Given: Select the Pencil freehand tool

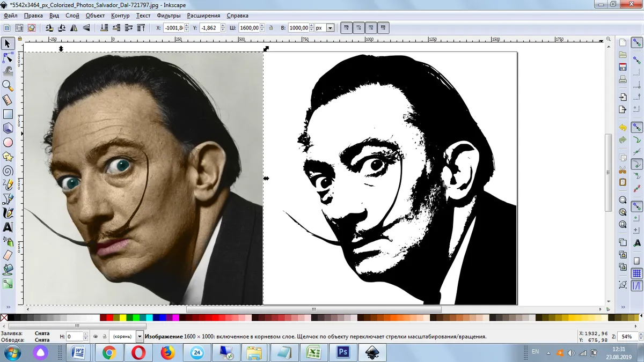Looking at the screenshot, I should (x=8, y=185).
